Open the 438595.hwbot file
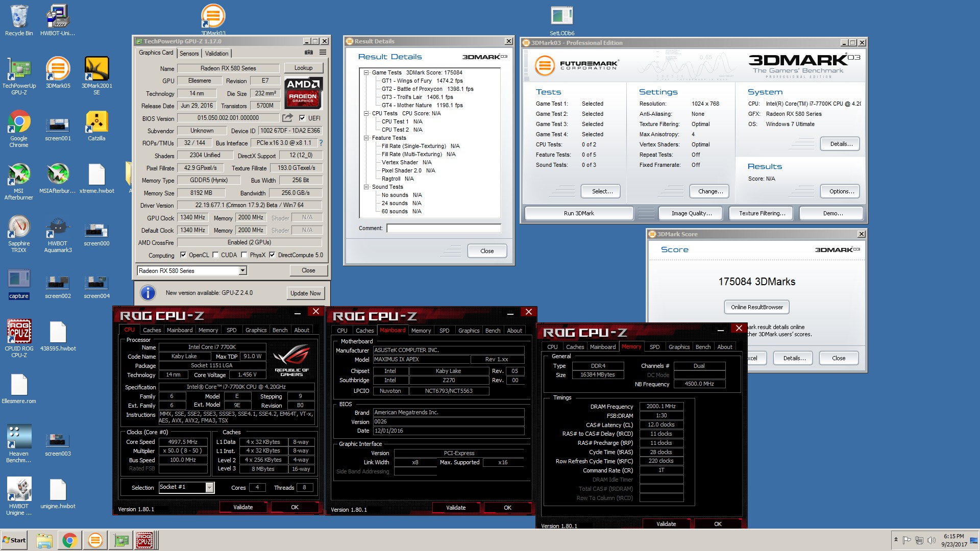 tap(58, 336)
